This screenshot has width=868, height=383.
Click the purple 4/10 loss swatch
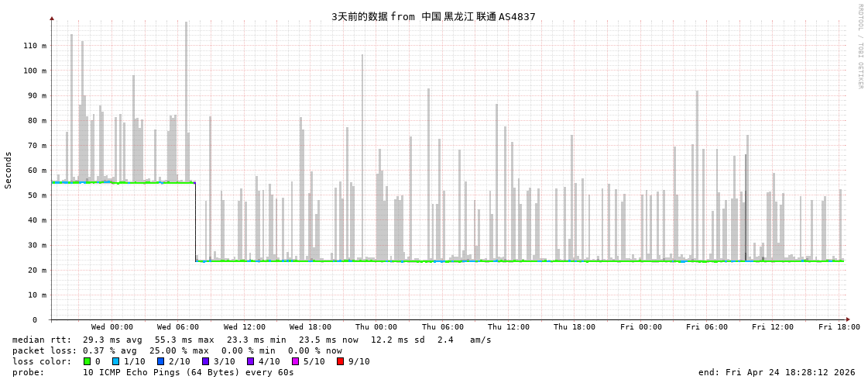(x=250, y=361)
